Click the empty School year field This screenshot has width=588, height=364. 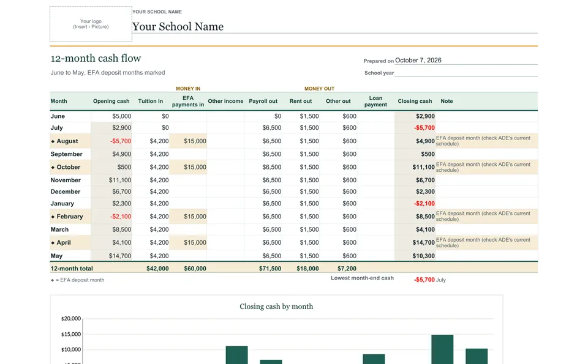coord(466,73)
